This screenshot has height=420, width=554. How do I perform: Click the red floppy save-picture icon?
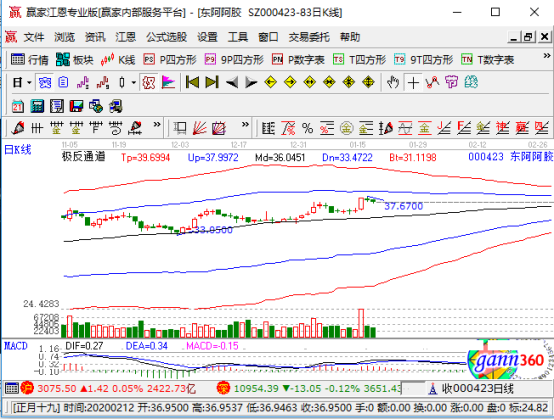pyautogui.click(x=76, y=106)
